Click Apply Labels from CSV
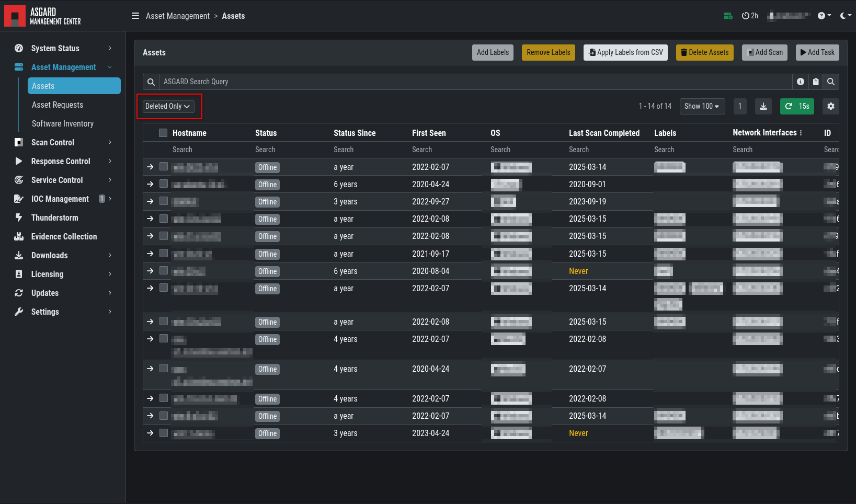Image resolution: width=856 pixels, height=504 pixels. pyautogui.click(x=625, y=52)
